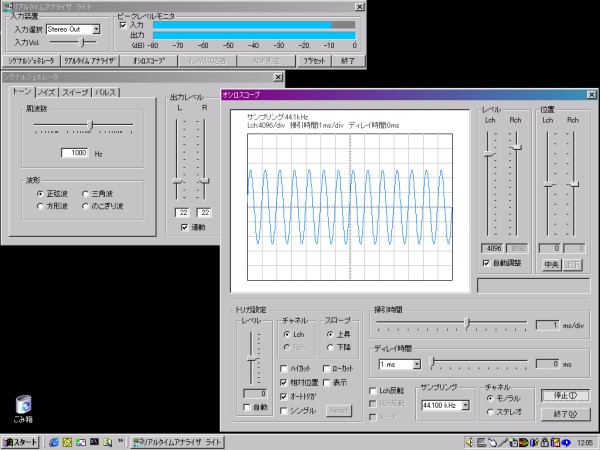Click the Rch level slider in oscilloscope

tap(516, 147)
